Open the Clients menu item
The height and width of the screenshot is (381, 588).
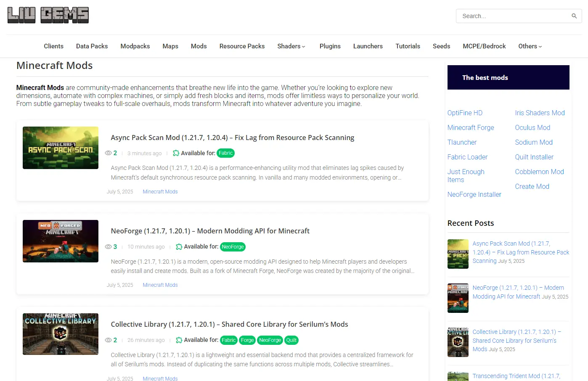[x=53, y=46]
